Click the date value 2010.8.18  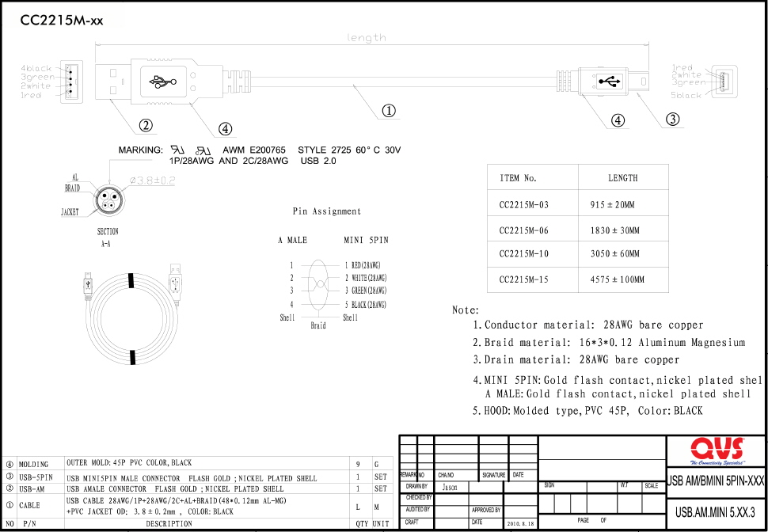coord(522,522)
